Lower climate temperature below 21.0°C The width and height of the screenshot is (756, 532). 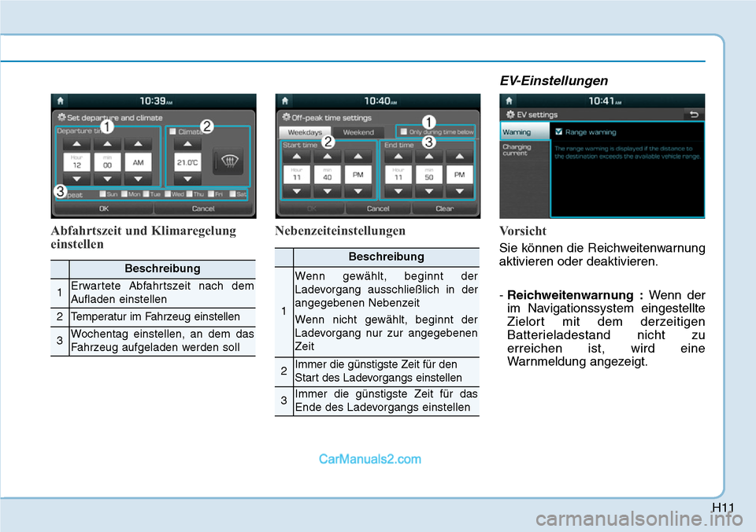(x=187, y=179)
